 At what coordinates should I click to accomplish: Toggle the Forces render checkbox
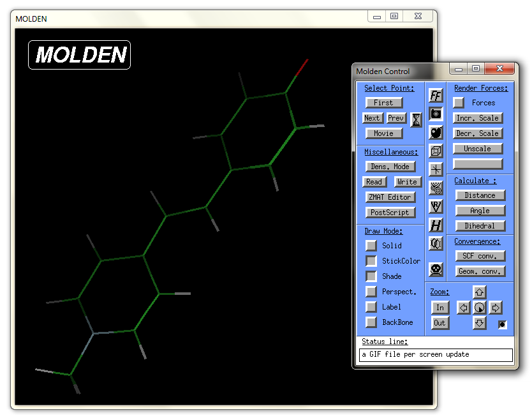click(x=458, y=103)
